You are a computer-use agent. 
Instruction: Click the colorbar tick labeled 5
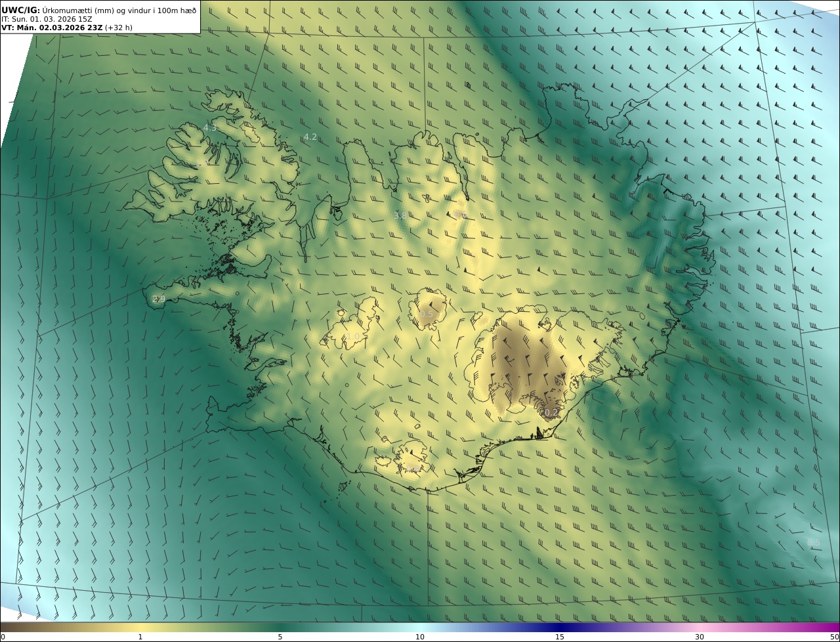(280, 637)
